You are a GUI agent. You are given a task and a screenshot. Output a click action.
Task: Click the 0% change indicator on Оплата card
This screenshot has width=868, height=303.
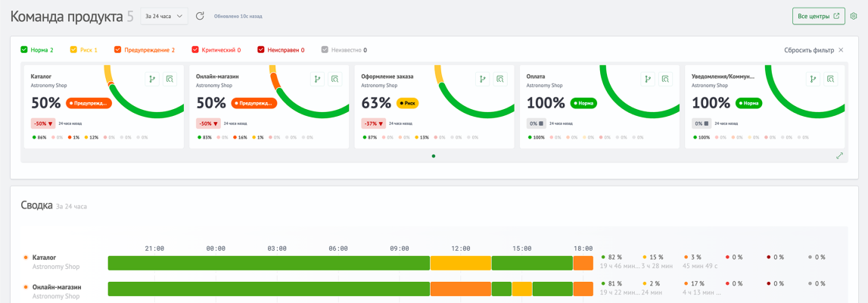(537, 123)
